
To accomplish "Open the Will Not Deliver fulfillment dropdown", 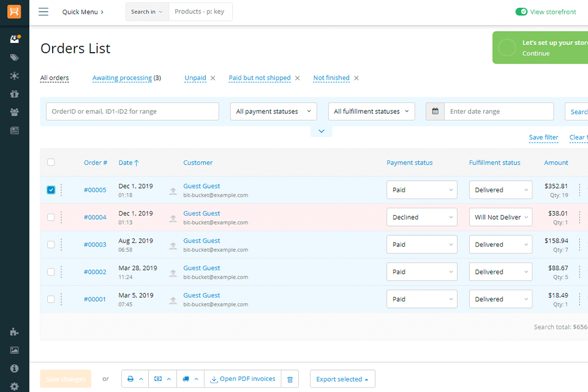I will (x=500, y=217).
